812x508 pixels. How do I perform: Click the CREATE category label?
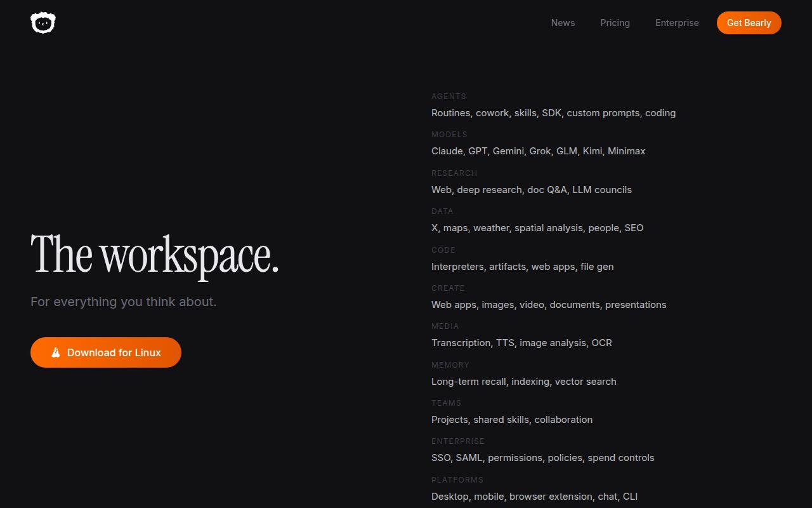coord(448,288)
